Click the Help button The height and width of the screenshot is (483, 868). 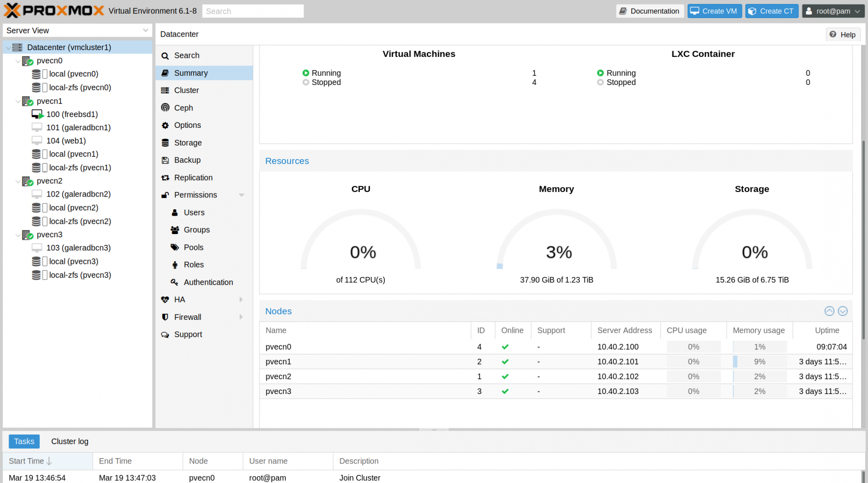pyautogui.click(x=843, y=34)
